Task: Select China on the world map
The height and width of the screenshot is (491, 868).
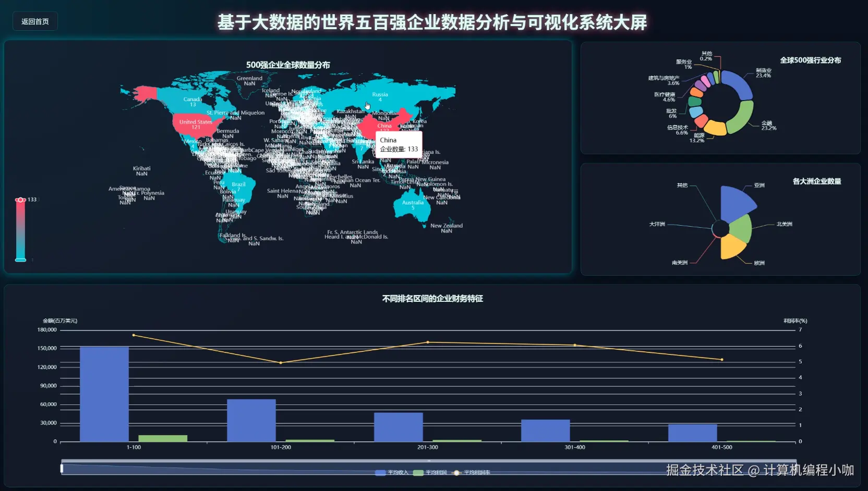Action: coord(383,125)
